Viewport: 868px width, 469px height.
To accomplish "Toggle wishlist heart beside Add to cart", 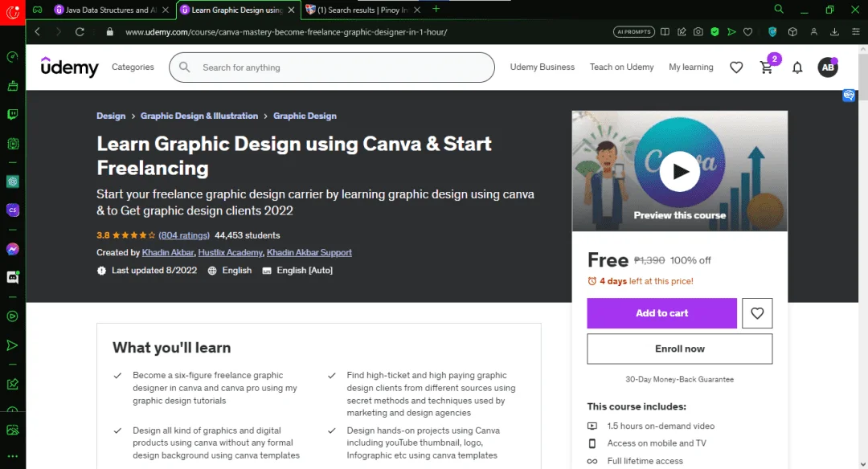I will pos(757,313).
